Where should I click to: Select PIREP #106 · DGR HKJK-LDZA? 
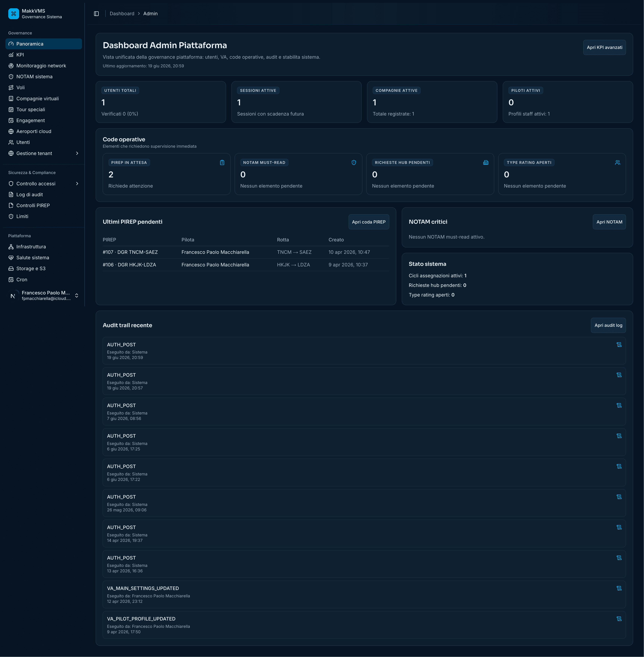[129, 265]
